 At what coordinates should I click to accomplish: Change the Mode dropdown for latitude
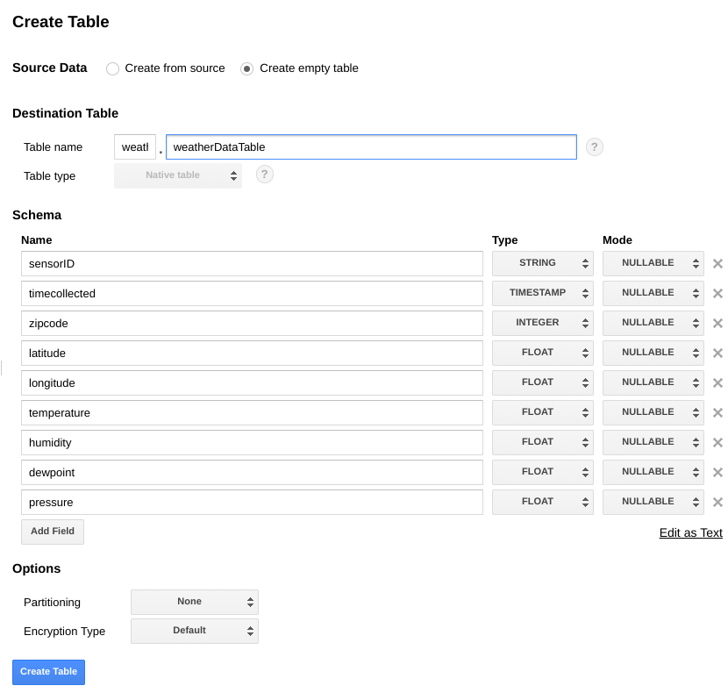653,353
